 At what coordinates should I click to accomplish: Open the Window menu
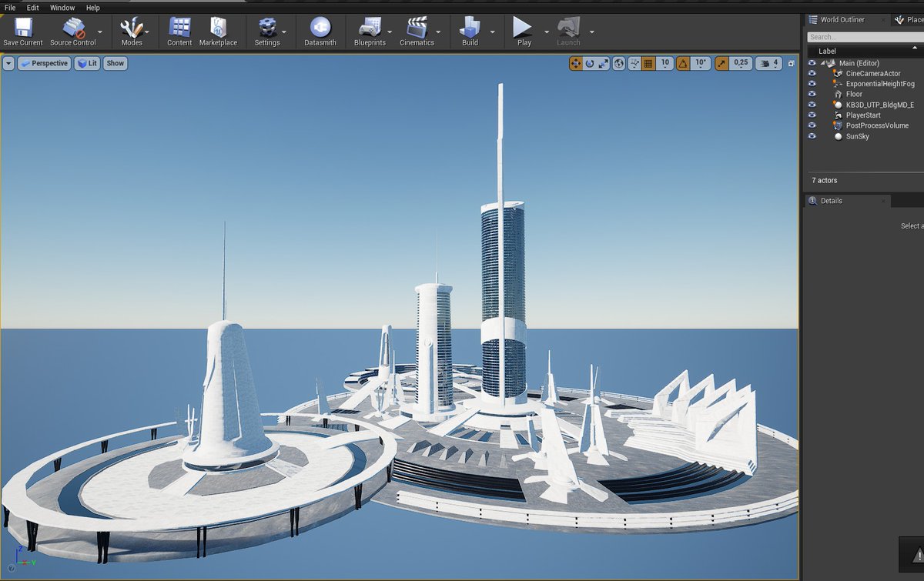point(62,8)
